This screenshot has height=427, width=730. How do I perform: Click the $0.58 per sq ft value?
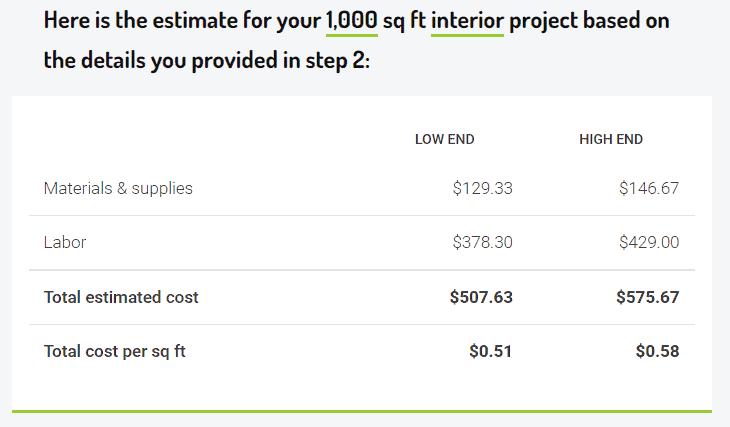(657, 351)
